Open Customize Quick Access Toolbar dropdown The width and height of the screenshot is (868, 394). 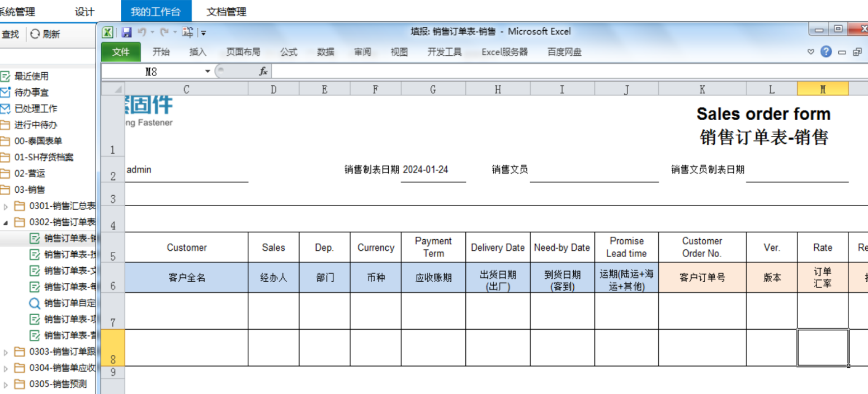204,33
